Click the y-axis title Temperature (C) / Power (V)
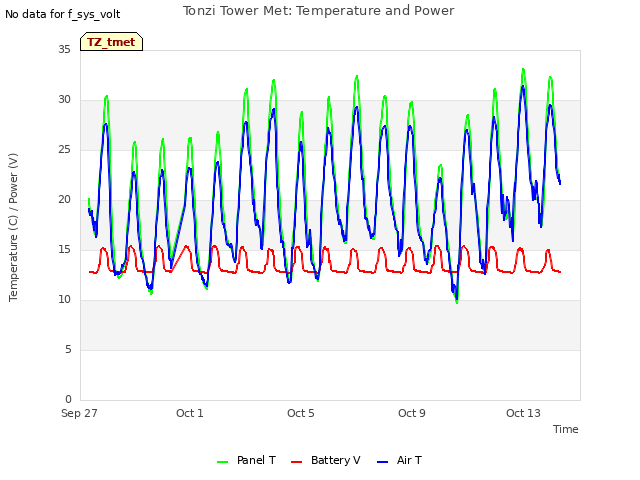Screen dimensions: 640x480 (x=13, y=227)
